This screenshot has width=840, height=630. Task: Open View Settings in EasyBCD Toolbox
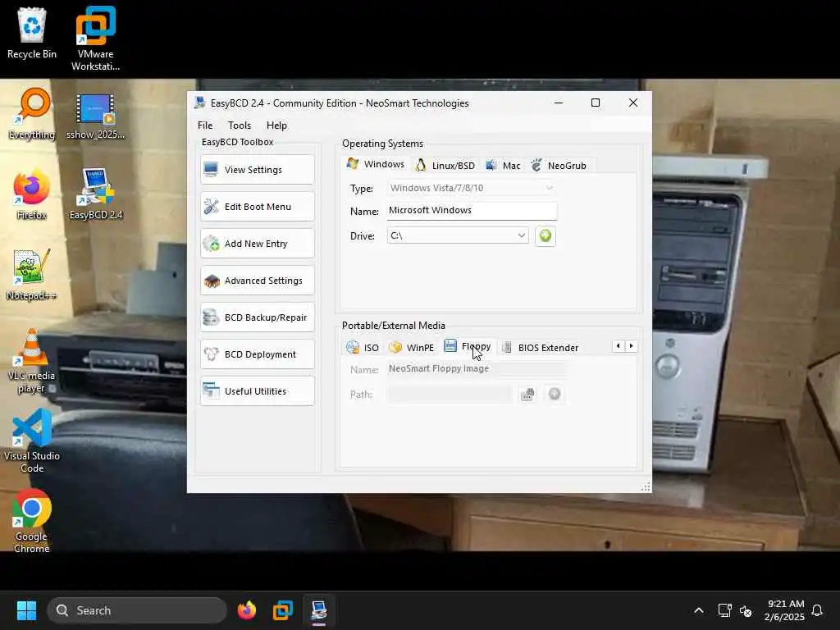(257, 170)
